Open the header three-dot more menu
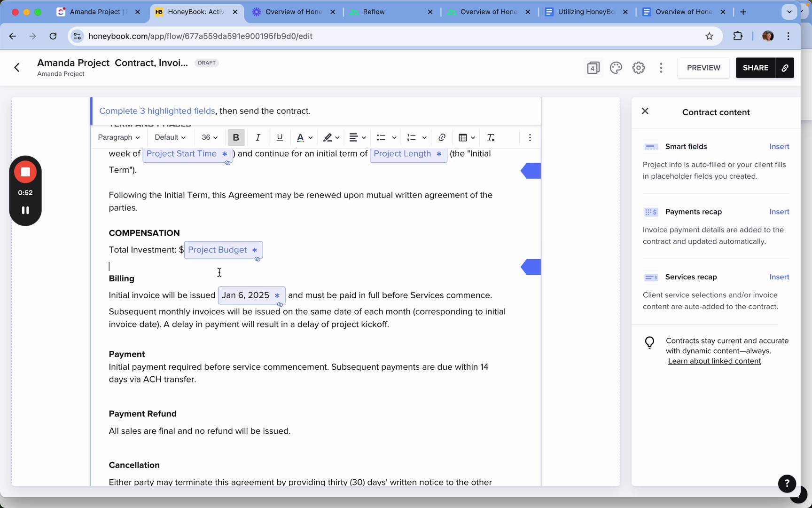 [661, 68]
